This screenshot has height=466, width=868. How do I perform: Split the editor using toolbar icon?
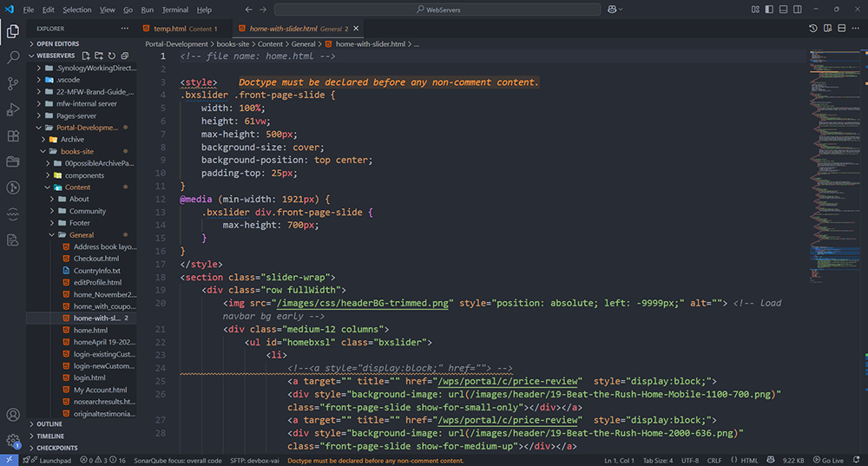(x=841, y=29)
